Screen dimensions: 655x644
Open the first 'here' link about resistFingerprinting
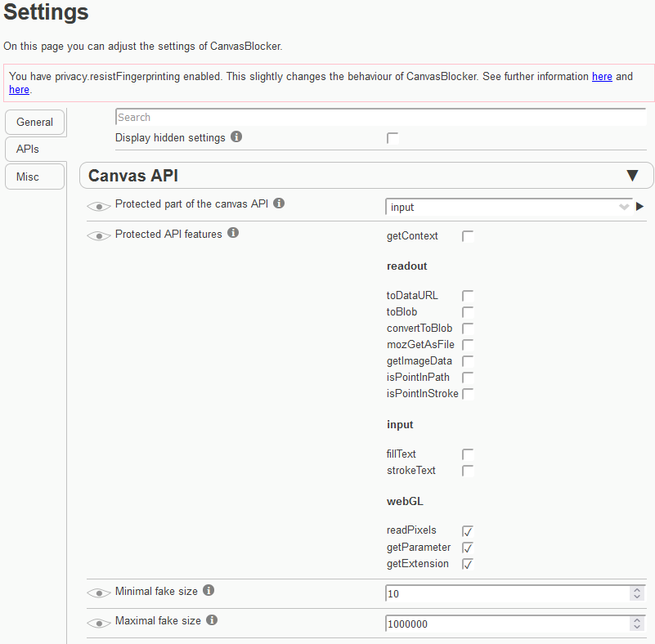pyautogui.click(x=602, y=76)
